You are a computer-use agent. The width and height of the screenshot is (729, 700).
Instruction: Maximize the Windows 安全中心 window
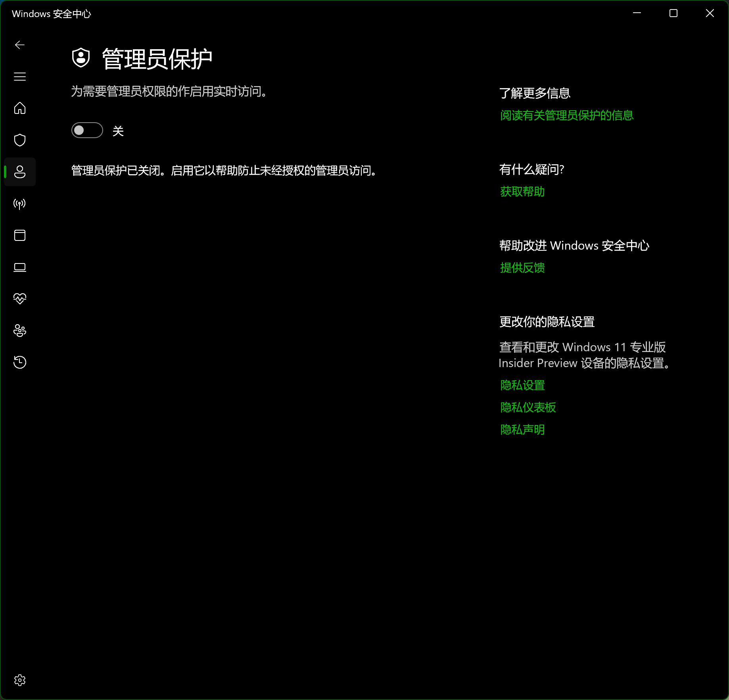pyautogui.click(x=673, y=13)
